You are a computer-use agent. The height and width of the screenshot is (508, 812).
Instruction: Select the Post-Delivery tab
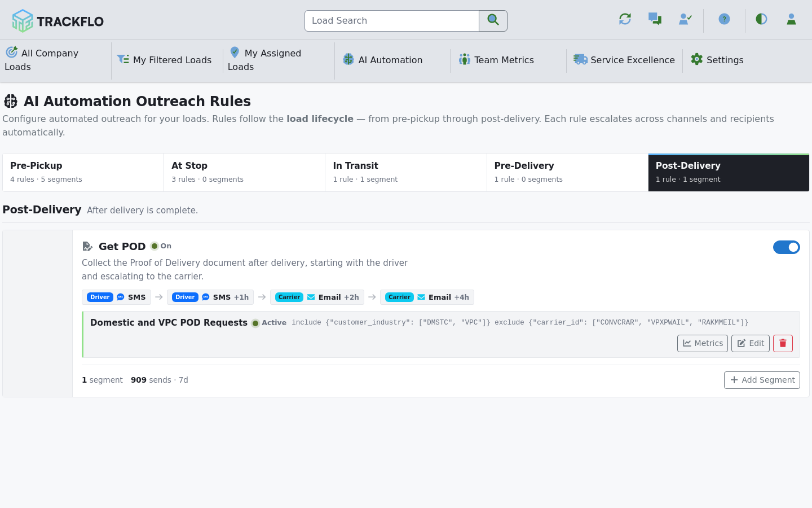[x=729, y=172]
